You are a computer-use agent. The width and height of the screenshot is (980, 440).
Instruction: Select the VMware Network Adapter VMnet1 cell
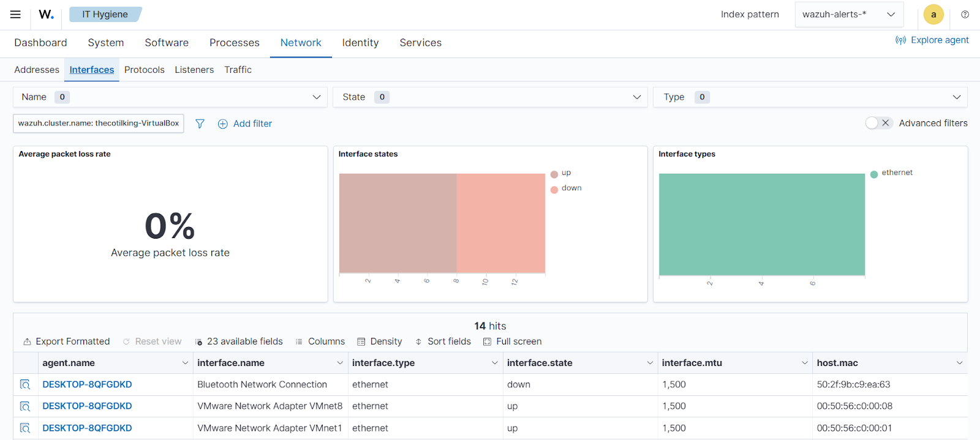[x=269, y=428]
